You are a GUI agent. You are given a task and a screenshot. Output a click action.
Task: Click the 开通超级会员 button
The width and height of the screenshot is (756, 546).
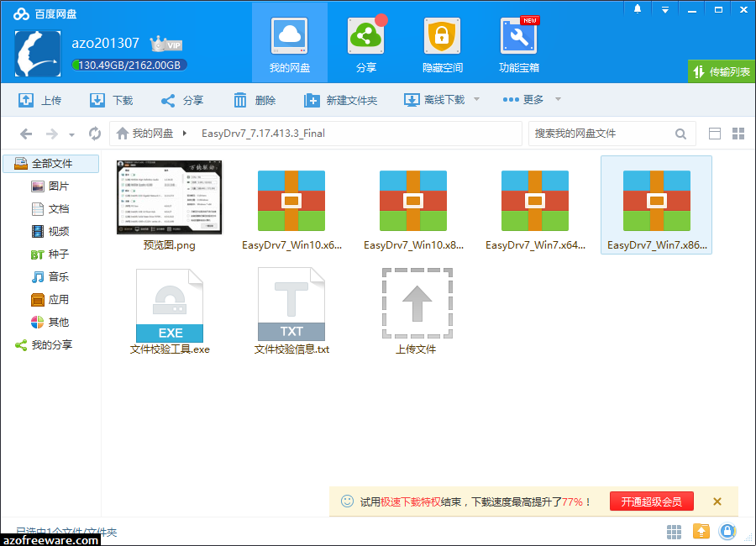point(651,501)
